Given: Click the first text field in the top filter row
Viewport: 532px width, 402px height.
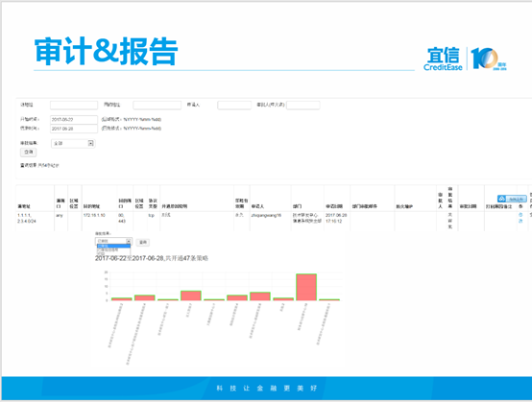Looking at the screenshot, I should tap(74, 106).
